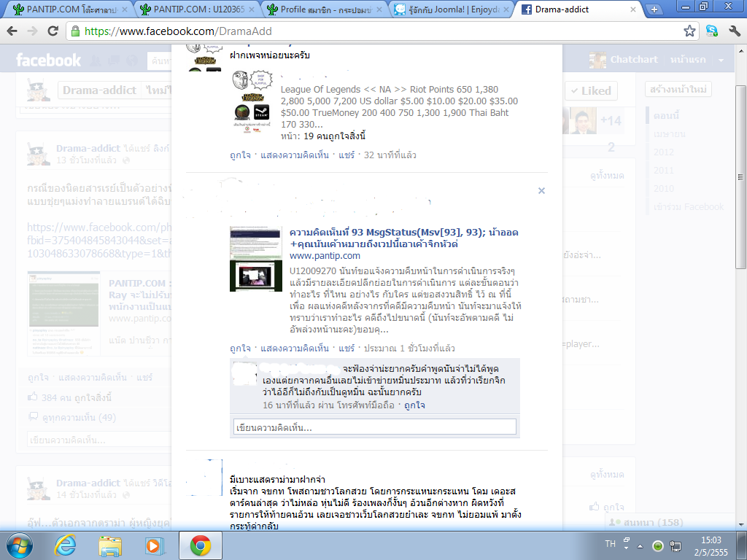
Task: Click the facebook logo in the header
Action: click(x=49, y=61)
